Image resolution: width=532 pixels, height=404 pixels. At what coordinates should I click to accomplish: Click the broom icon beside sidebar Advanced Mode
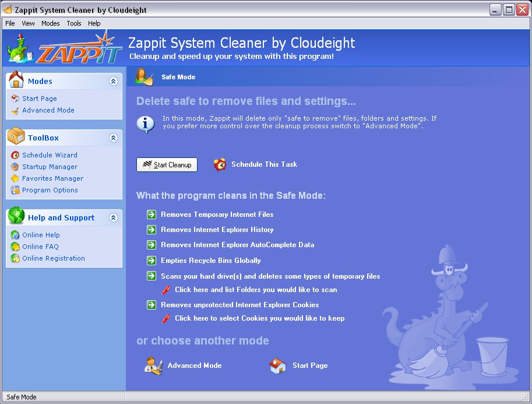[15, 110]
